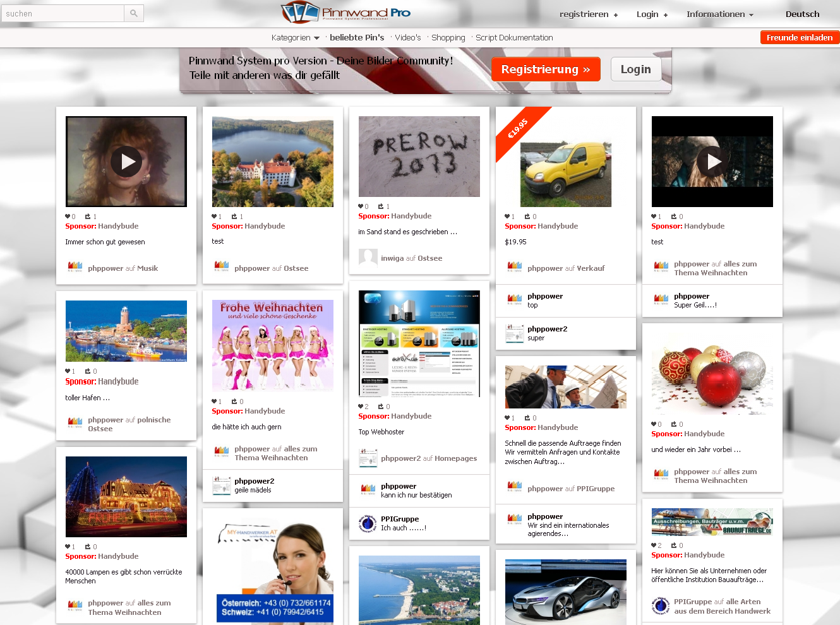
Task: Click repin icon on yellow van pin
Action: [x=527, y=217]
